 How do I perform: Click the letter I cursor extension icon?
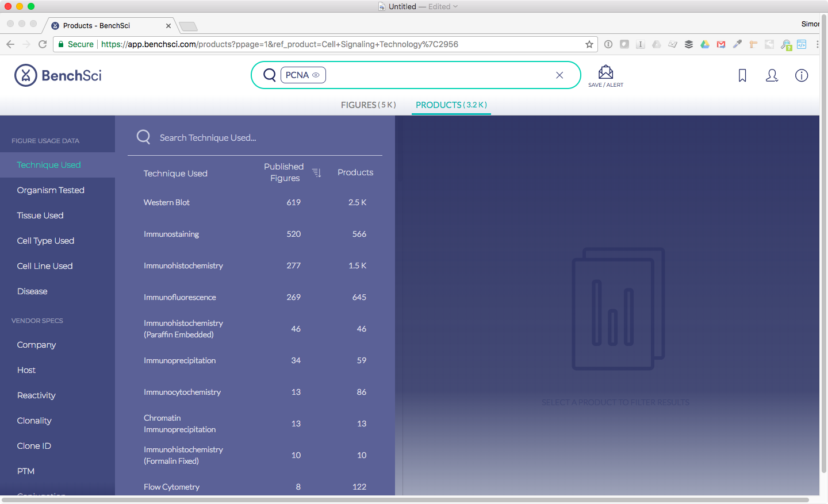641,44
